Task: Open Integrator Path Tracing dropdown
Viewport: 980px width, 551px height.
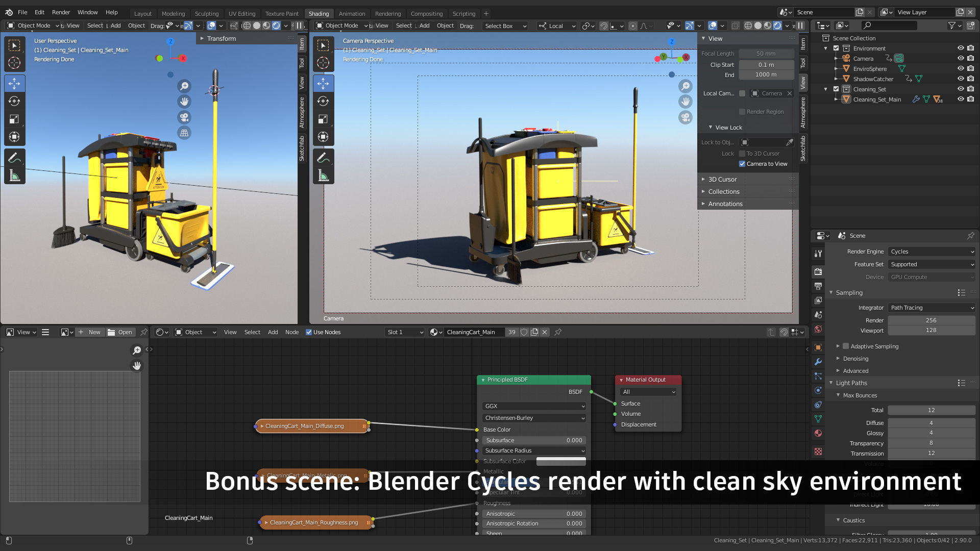Action: [x=932, y=308]
